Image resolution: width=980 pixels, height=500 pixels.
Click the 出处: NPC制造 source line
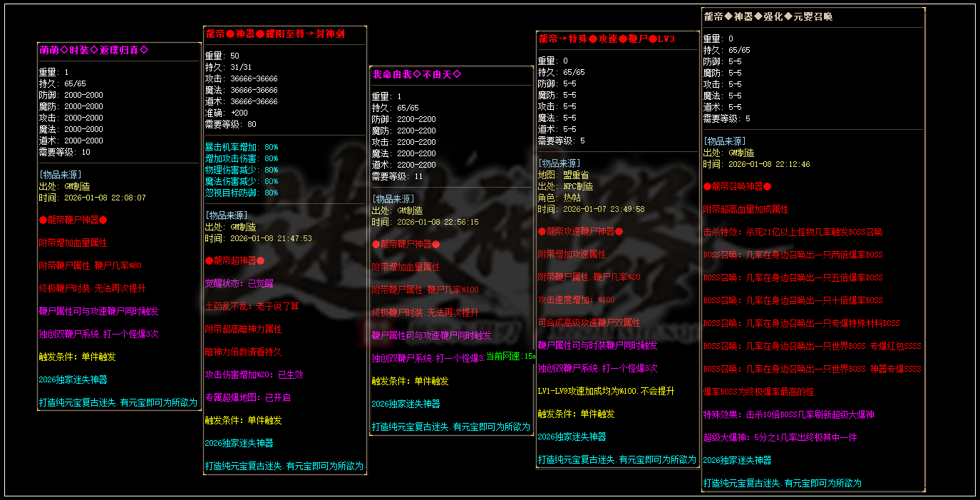click(x=565, y=186)
